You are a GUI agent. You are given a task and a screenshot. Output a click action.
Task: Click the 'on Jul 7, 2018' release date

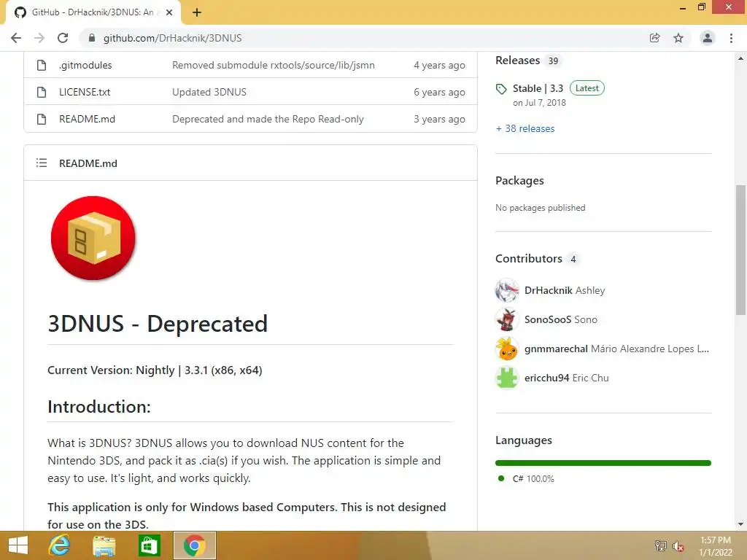[x=539, y=103]
